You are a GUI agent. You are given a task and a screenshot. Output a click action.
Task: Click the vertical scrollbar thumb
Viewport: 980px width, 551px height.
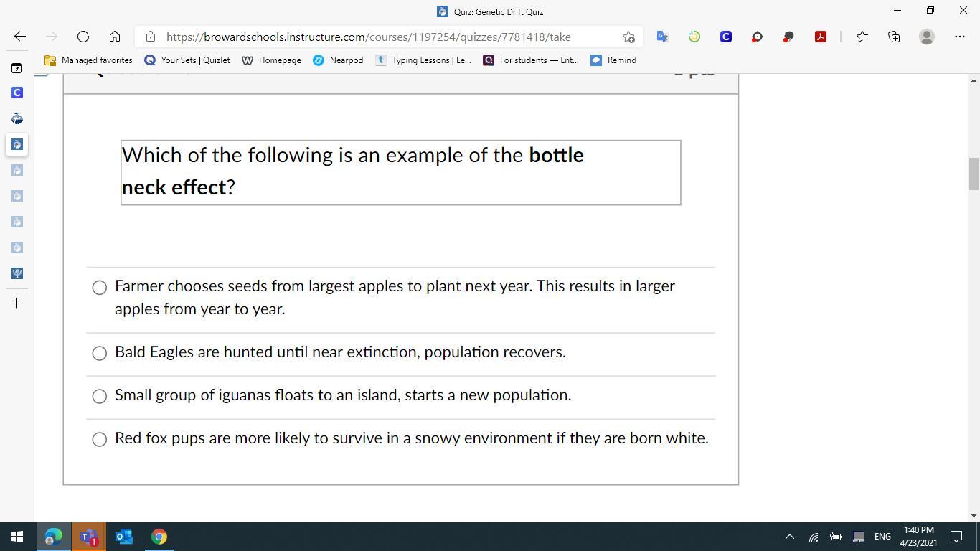pos(974,174)
